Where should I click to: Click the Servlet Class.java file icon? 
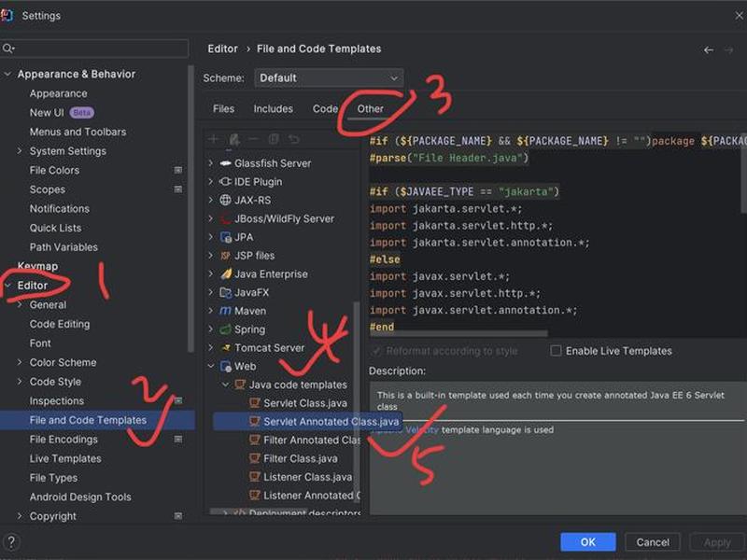255,403
